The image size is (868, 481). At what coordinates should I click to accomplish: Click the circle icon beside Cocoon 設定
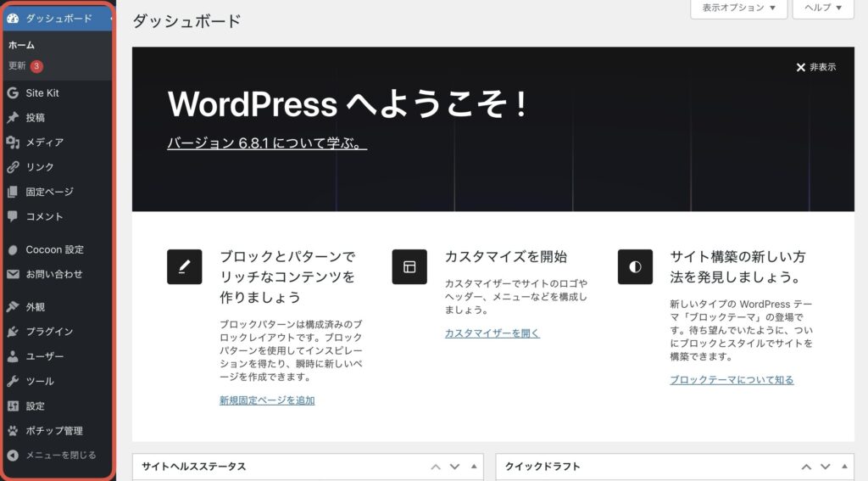click(x=13, y=250)
